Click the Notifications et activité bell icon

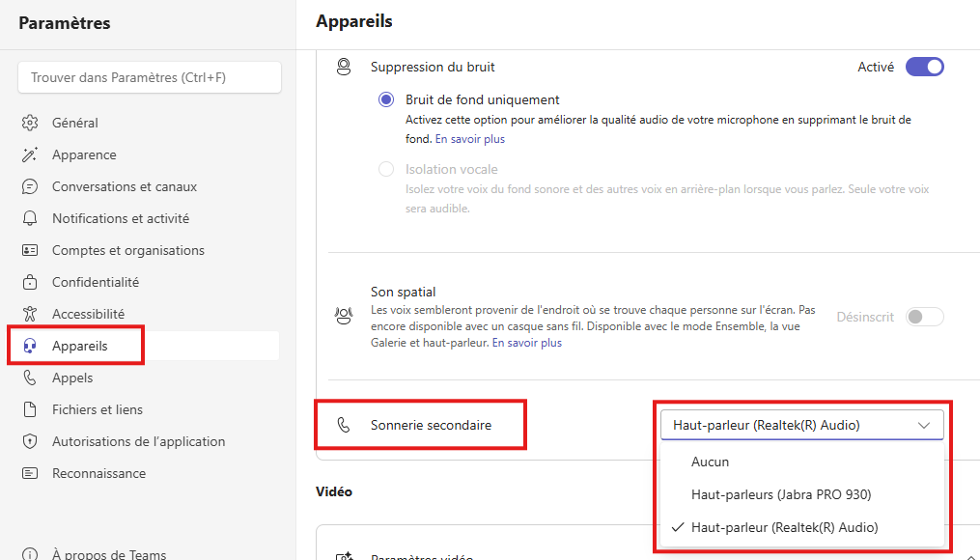click(x=30, y=218)
